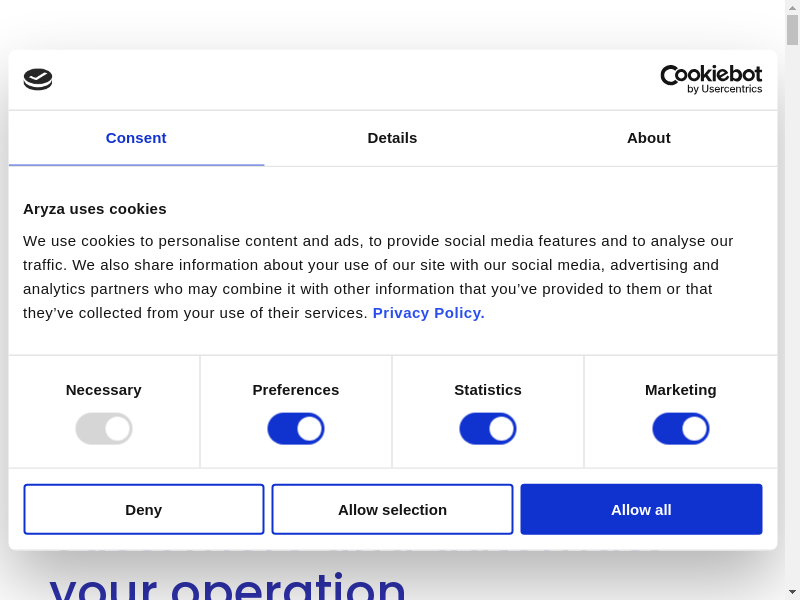
Task: Select the About tab
Action: (x=648, y=138)
